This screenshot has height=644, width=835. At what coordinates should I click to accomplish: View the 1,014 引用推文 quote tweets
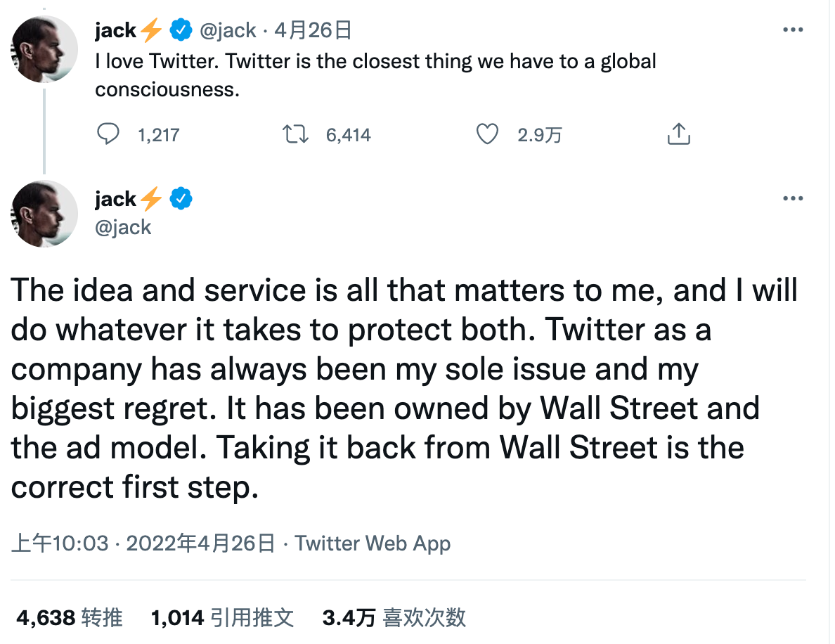222,618
